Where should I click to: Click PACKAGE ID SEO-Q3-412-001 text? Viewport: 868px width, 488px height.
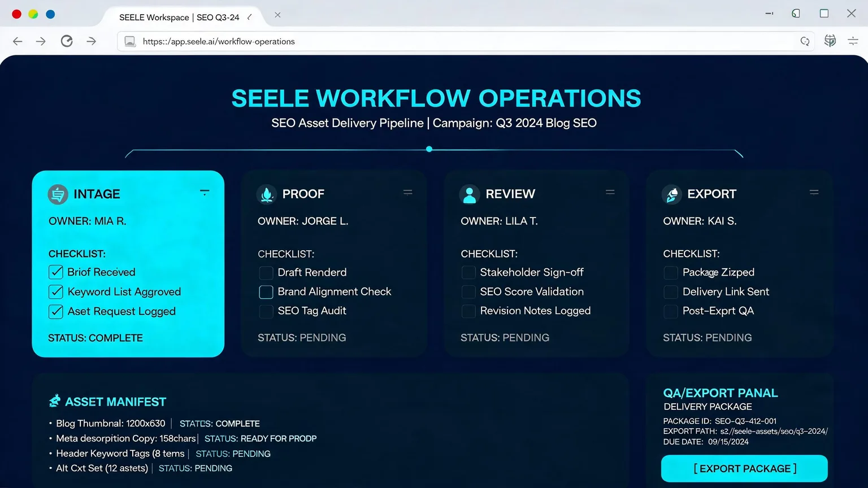click(x=720, y=421)
